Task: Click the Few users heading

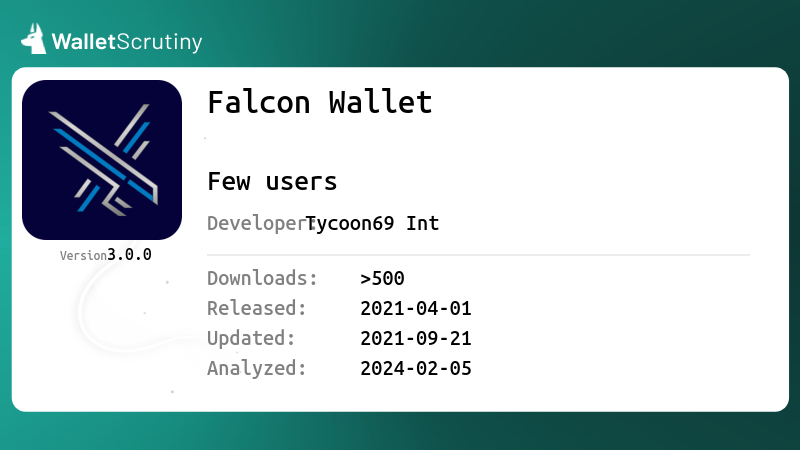Action: click(272, 181)
